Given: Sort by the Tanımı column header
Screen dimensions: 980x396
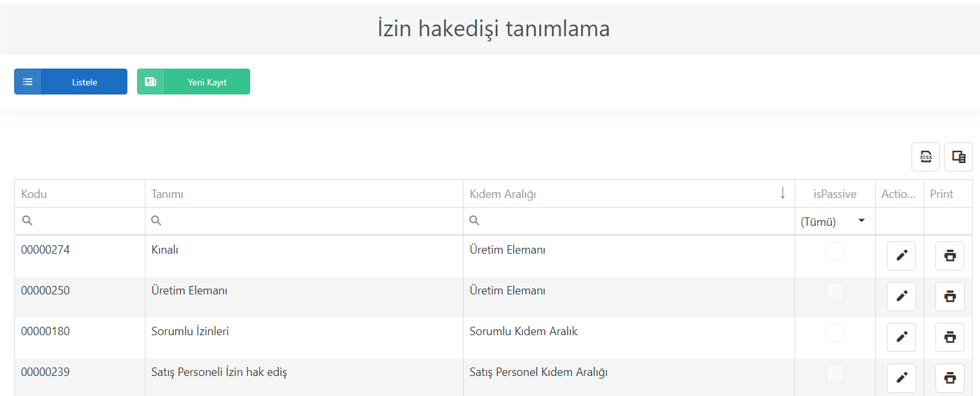Looking at the screenshot, I should [x=304, y=193].
